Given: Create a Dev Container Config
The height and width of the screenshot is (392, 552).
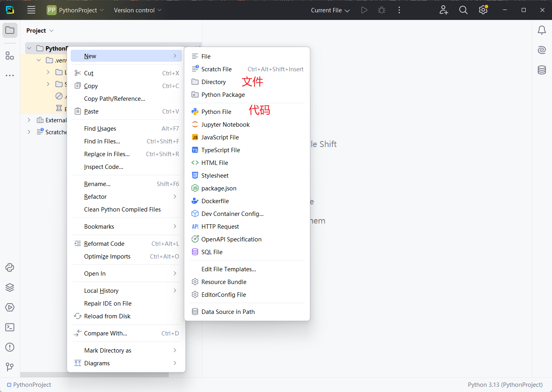Looking at the screenshot, I should point(247,214).
